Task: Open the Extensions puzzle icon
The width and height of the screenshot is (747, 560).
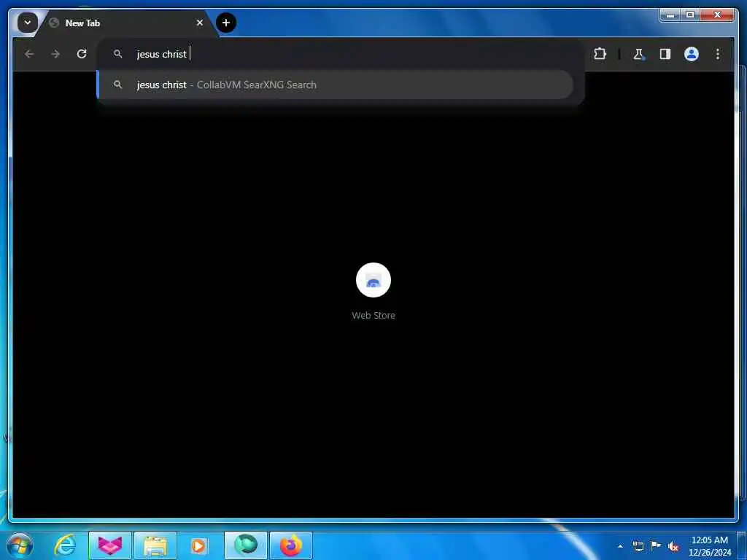Action: point(600,54)
